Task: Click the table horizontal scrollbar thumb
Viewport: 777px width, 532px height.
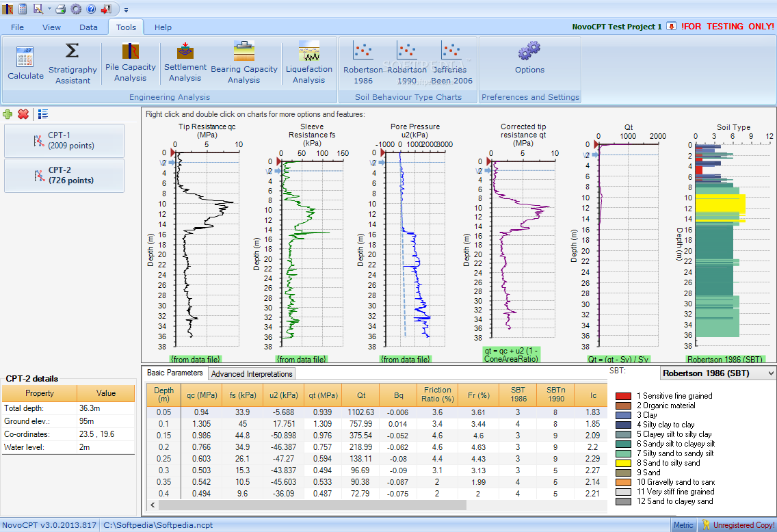Action: pyautogui.click(x=312, y=505)
